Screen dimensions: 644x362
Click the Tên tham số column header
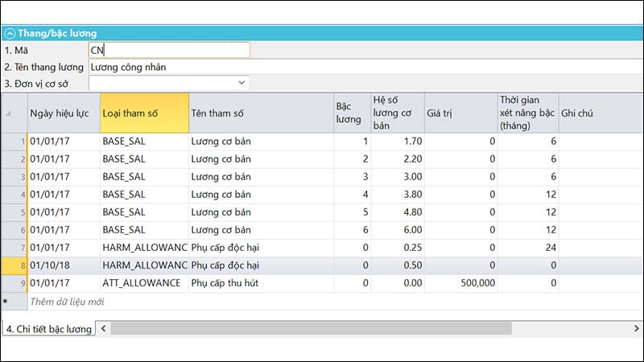click(261, 113)
